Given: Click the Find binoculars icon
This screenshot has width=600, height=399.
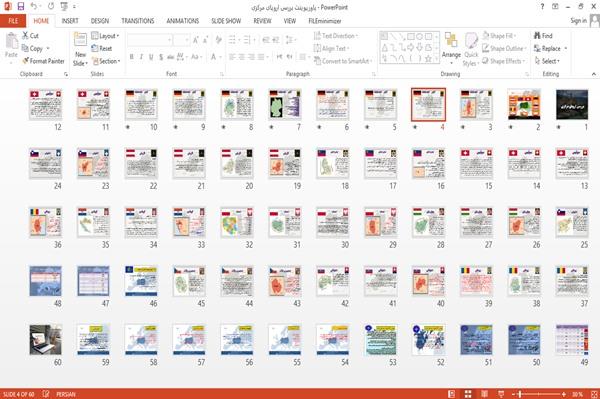Looking at the screenshot, I should pos(538,36).
